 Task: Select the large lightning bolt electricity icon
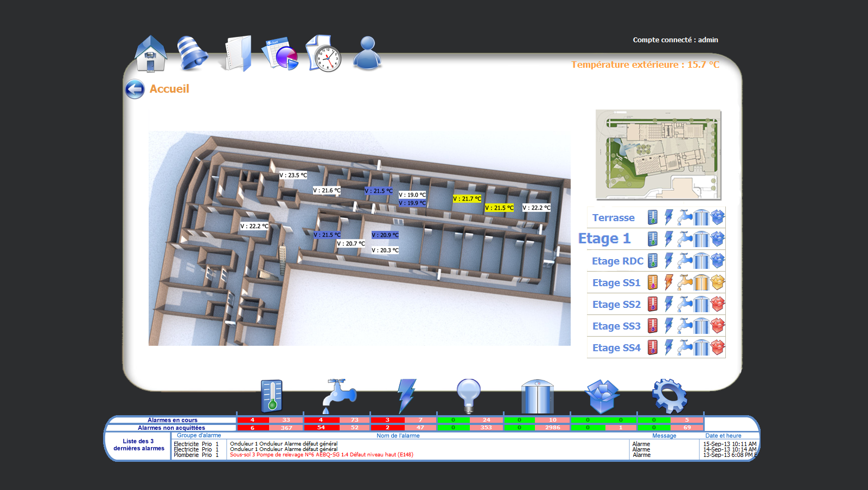tap(406, 396)
